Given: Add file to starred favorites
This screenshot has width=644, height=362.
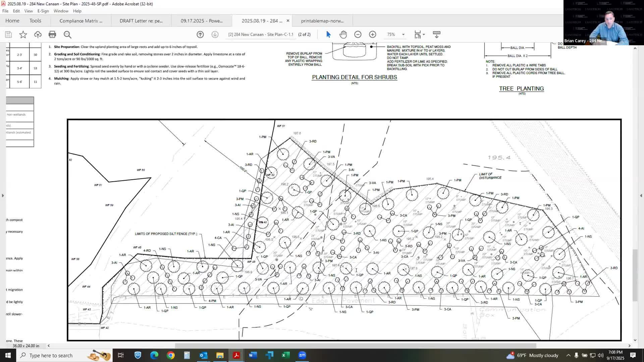Looking at the screenshot, I should (x=23, y=35).
